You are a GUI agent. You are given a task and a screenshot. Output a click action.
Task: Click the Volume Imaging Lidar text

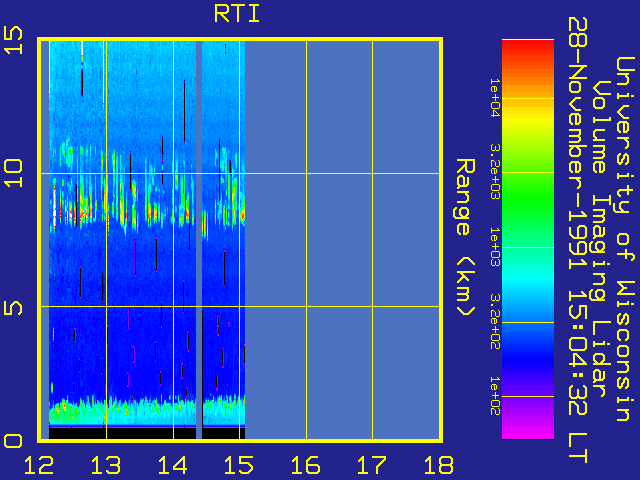coord(601,239)
